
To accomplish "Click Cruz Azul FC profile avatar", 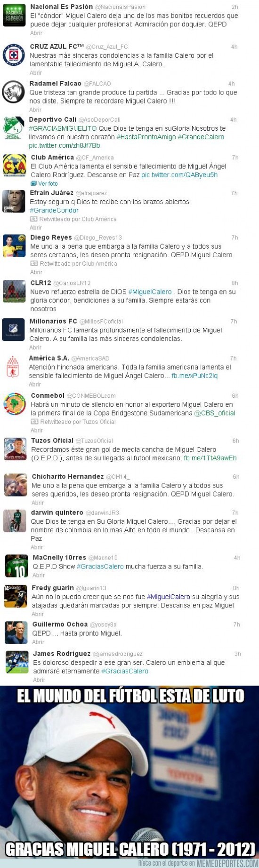I will (x=14, y=55).
